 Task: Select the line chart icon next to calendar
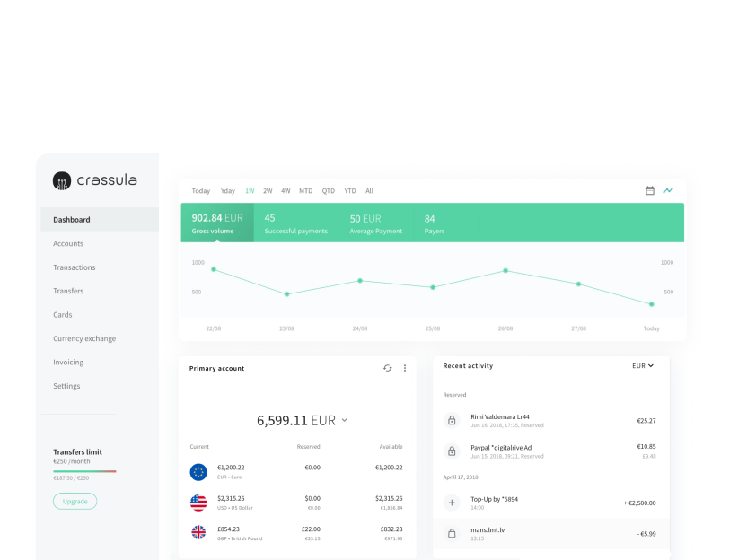pos(668,191)
